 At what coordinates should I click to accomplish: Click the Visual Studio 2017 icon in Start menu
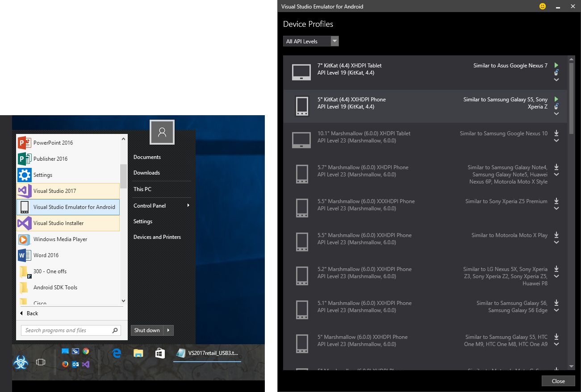pos(25,191)
